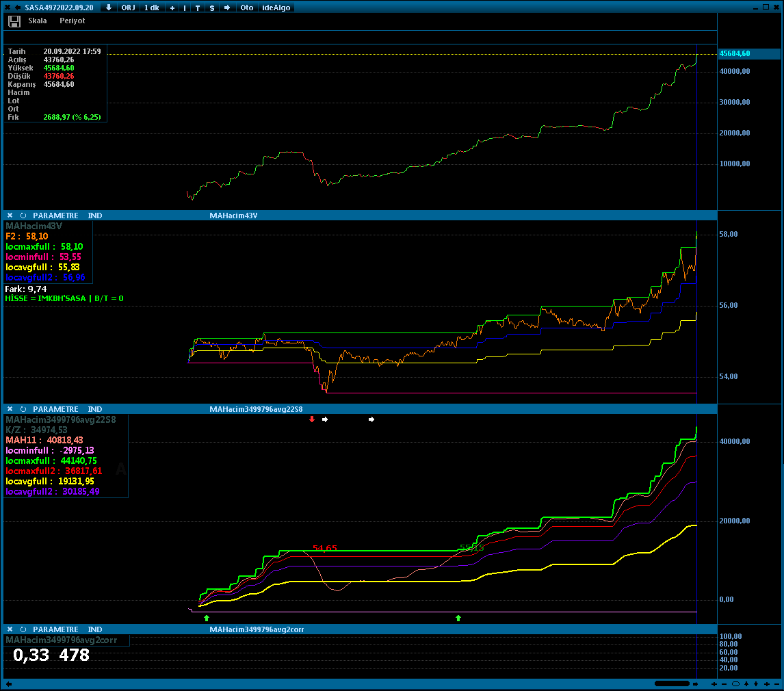Click the Fark: 9,74 text
784x691 pixels.
(26, 289)
